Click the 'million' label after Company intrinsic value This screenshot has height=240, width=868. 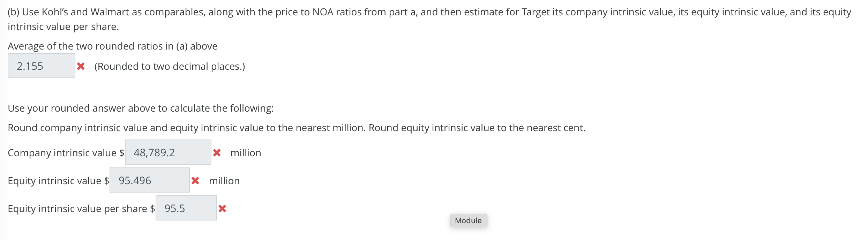click(245, 152)
